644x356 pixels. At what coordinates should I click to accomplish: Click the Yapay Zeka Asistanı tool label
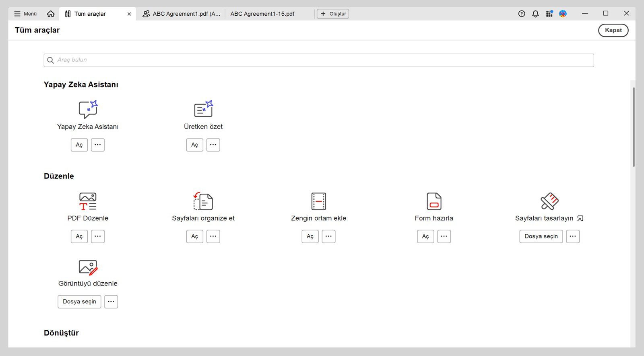[x=88, y=126]
